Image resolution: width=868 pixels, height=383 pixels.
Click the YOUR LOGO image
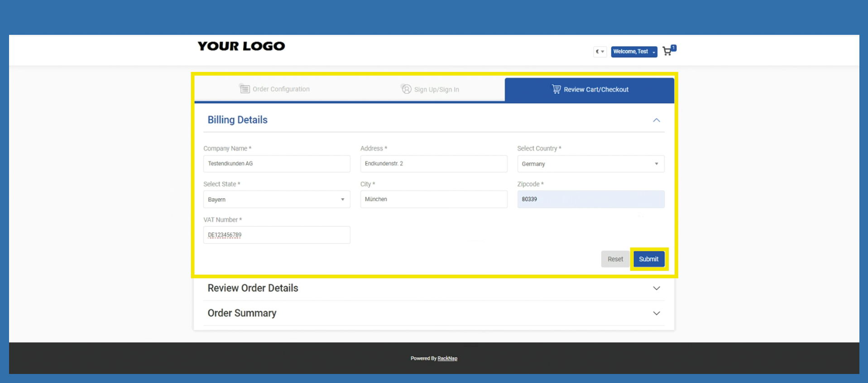241,46
